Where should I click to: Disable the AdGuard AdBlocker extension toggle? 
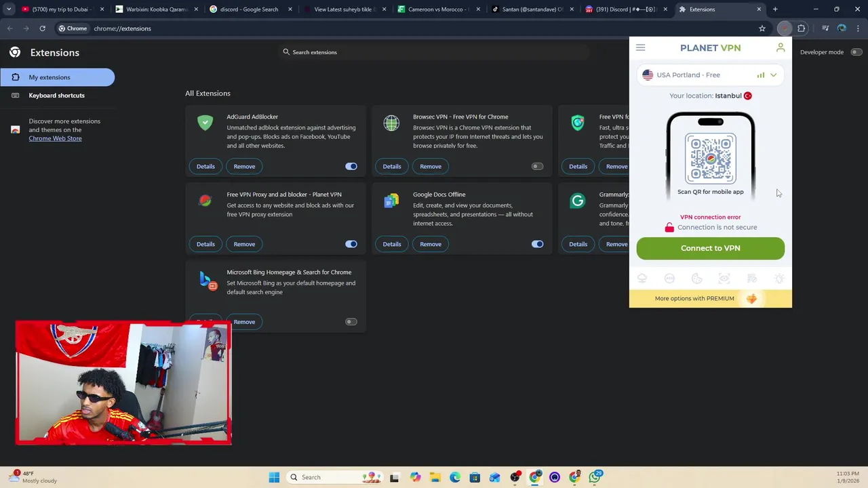[x=351, y=166]
